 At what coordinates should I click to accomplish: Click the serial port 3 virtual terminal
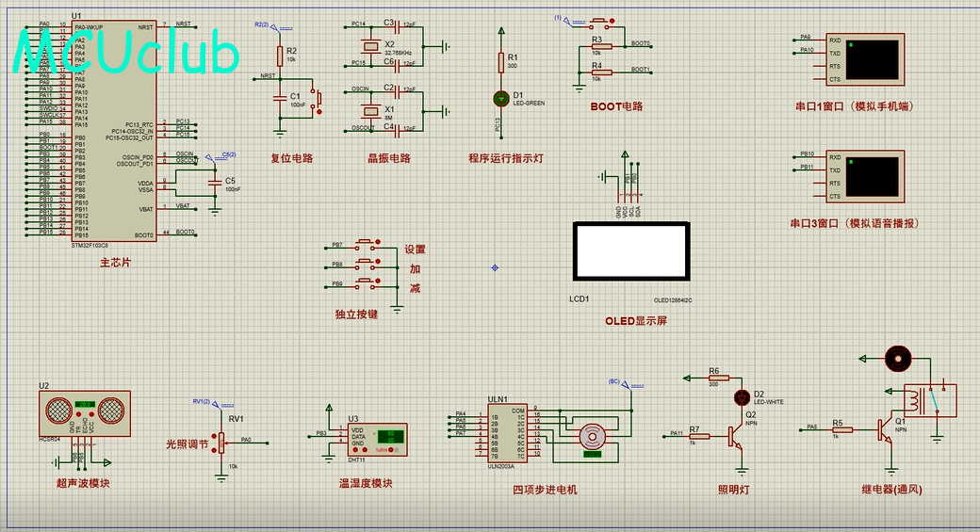(865, 177)
